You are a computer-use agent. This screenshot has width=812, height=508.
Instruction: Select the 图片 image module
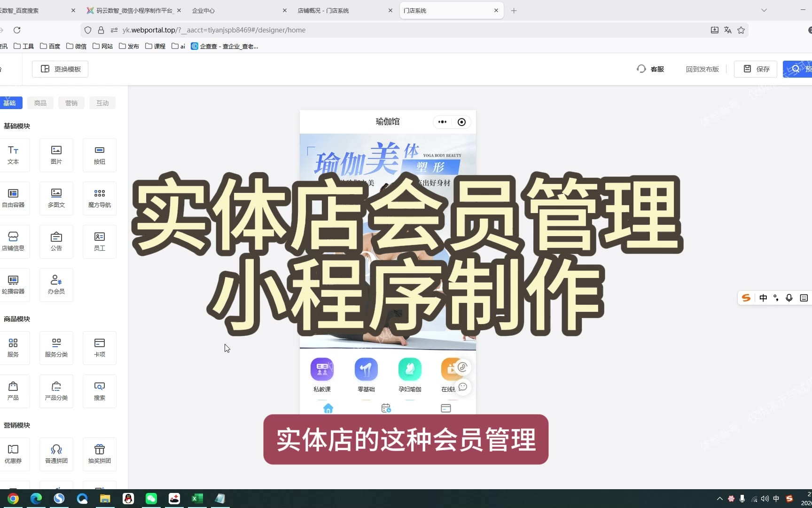coord(56,155)
